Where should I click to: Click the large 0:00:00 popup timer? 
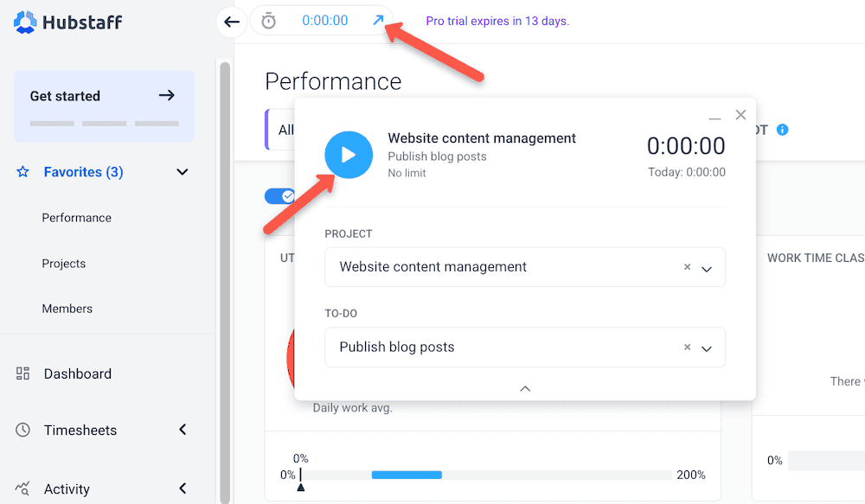click(x=686, y=146)
